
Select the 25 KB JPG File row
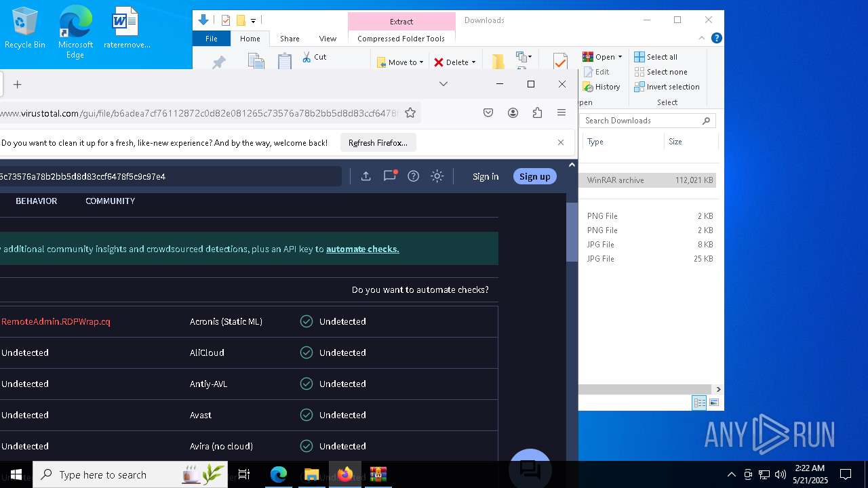(648, 259)
